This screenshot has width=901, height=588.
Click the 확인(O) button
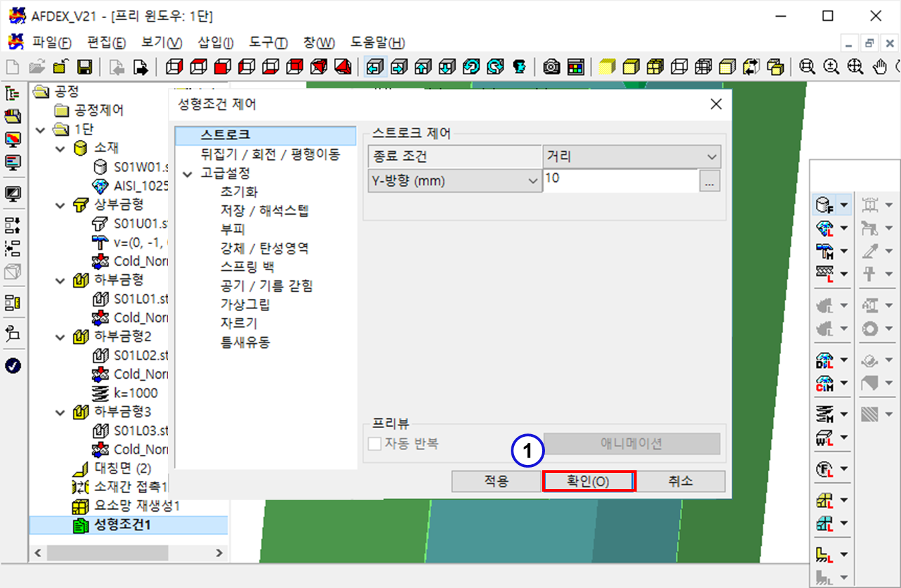click(x=588, y=482)
